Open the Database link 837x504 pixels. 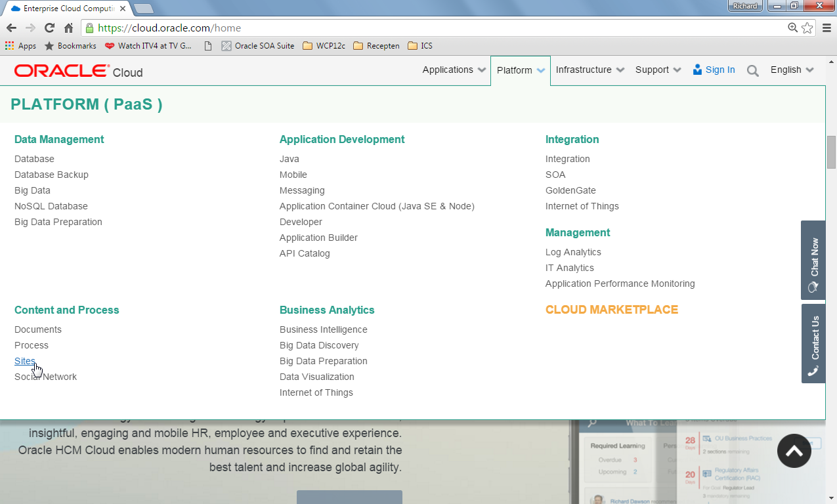[34, 159]
